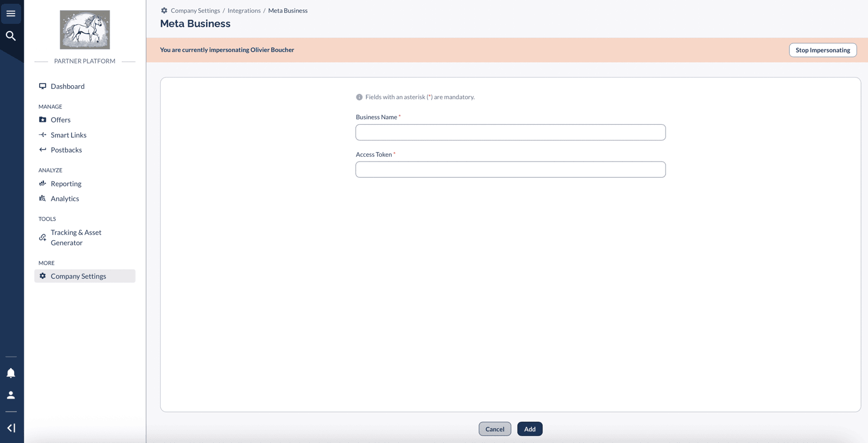Click the PARTNER PLATFORM label
This screenshot has height=443, width=868.
pos(85,61)
